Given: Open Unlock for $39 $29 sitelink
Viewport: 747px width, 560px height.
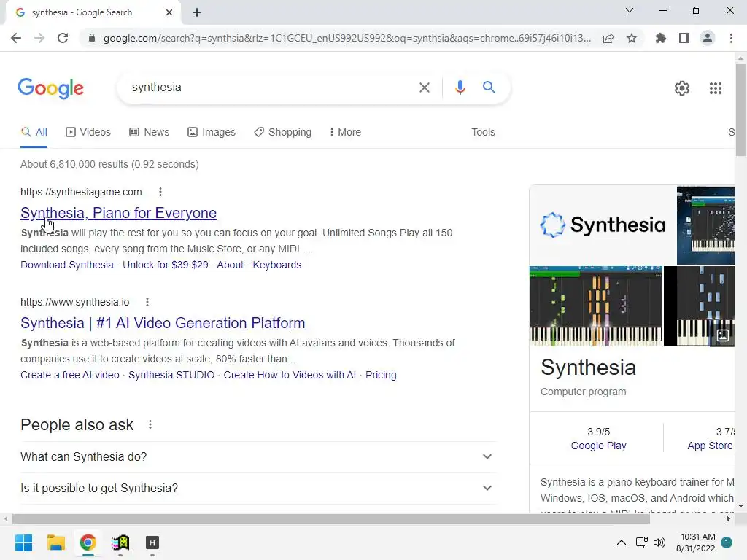Looking at the screenshot, I should 166,265.
